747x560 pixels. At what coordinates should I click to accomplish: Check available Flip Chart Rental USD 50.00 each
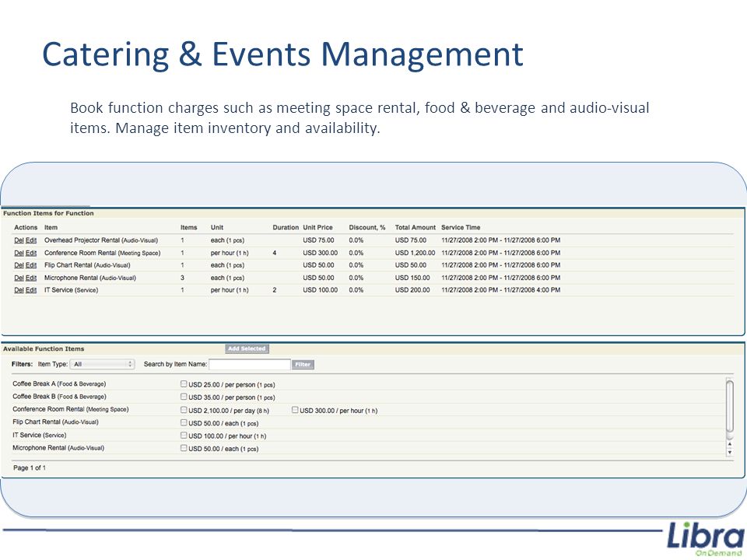tap(184, 422)
